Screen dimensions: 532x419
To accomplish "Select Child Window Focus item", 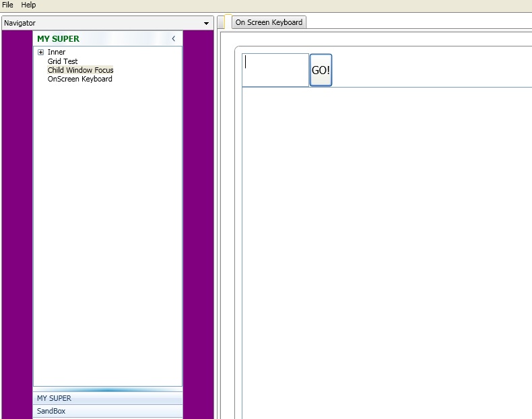I will (x=80, y=70).
